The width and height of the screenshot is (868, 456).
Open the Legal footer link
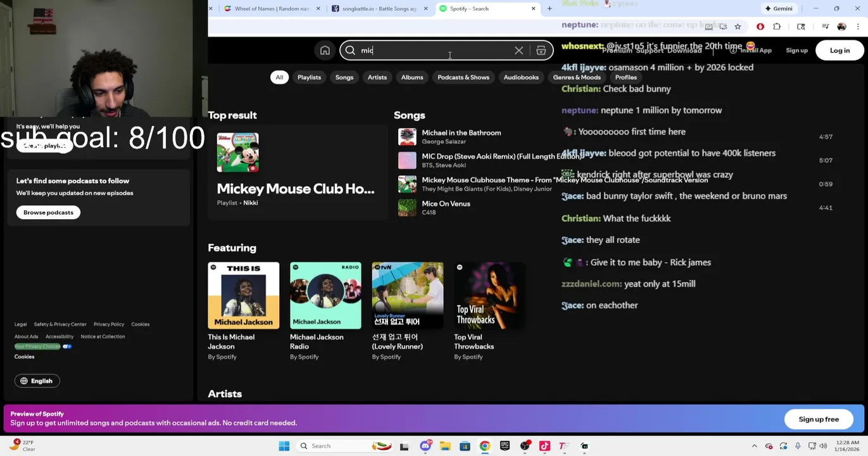tap(21, 324)
